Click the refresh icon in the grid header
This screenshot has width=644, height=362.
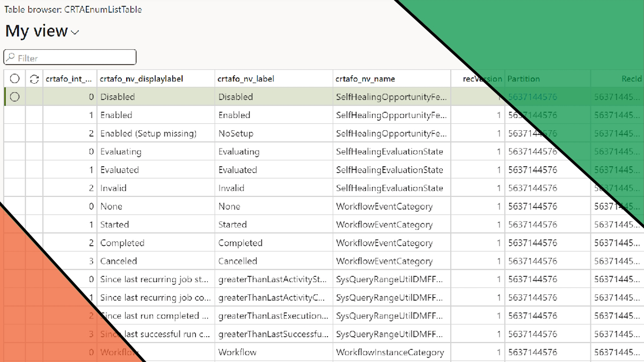(34, 79)
